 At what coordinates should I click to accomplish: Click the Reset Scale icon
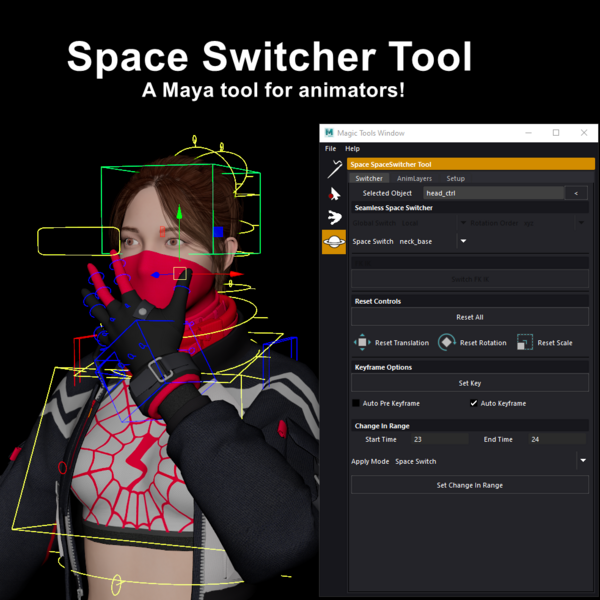525,342
